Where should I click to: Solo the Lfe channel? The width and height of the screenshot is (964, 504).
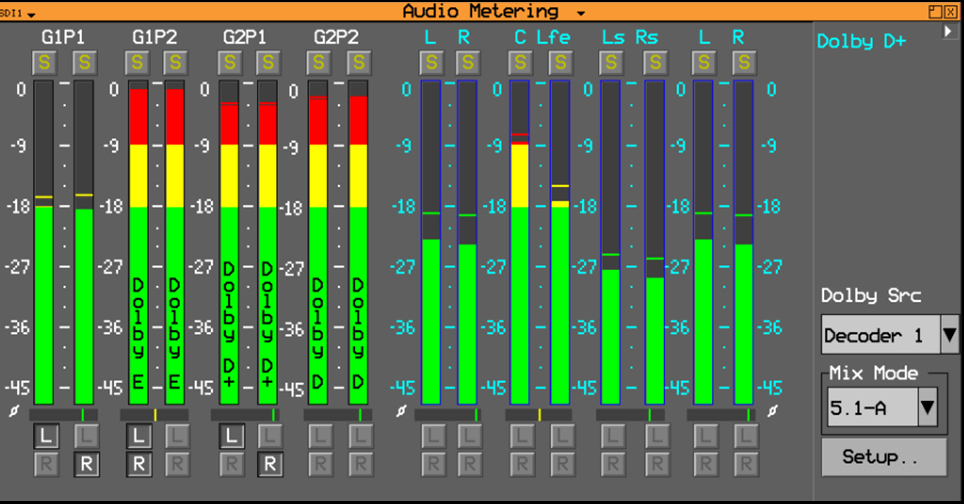pos(560,62)
